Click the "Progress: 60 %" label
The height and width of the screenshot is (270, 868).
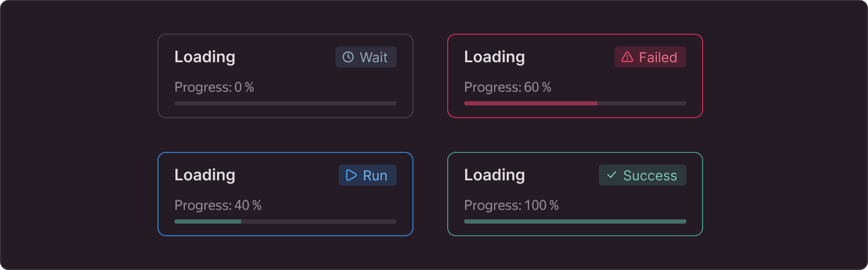508,88
